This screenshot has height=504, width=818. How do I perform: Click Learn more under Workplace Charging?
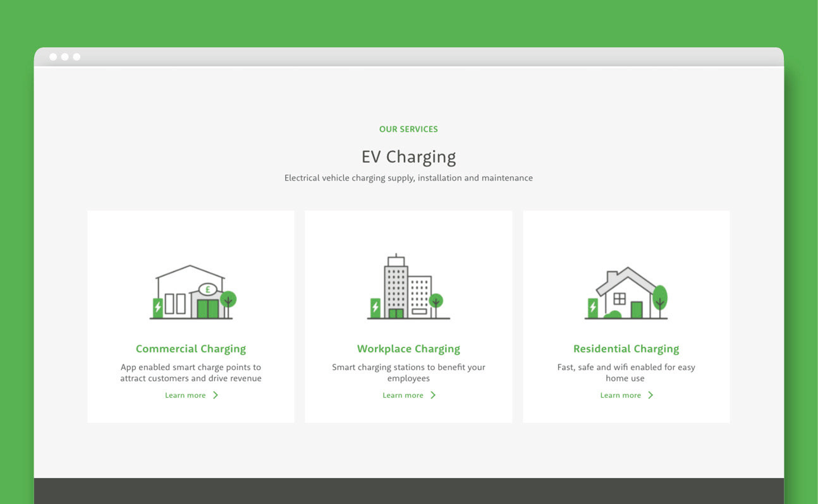pyautogui.click(x=403, y=395)
